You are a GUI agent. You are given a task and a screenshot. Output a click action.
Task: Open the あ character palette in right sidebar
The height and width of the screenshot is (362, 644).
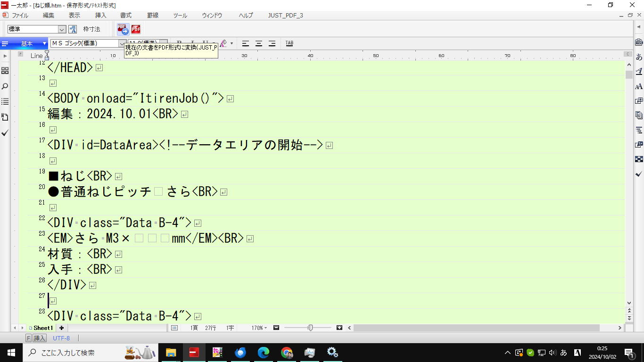[x=639, y=57]
